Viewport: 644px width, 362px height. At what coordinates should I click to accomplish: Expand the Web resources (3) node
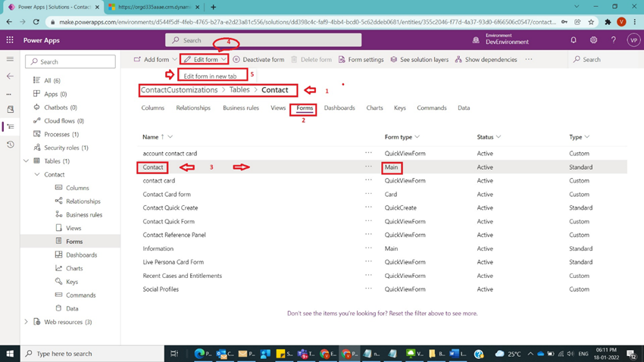click(x=27, y=322)
